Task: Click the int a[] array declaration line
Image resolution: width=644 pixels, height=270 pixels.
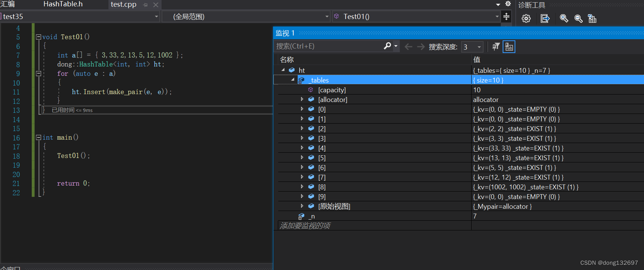Action: tap(120, 55)
